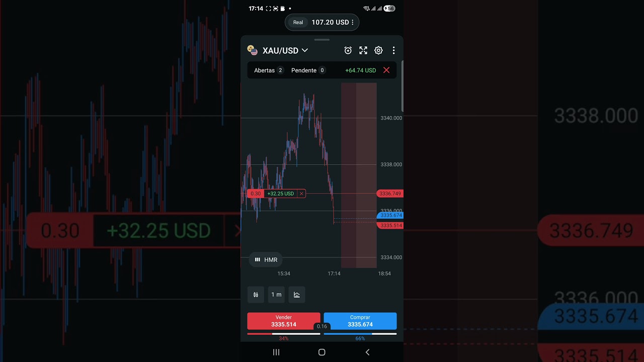This screenshot has width=644, height=362.
Task: Tap the Android back button
Action: pos(367,352)
